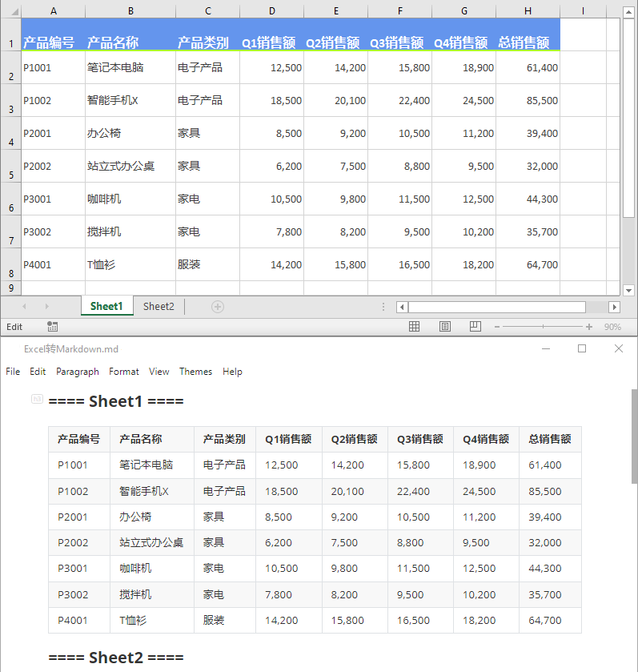Click Markdown table cell 搅拌机
The width and height of the screenshot is (638, 672).
click(152, 594)
